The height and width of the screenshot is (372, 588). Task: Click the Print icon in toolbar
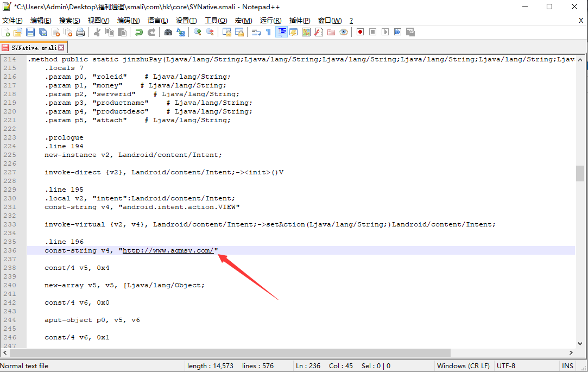coord(80,33)
